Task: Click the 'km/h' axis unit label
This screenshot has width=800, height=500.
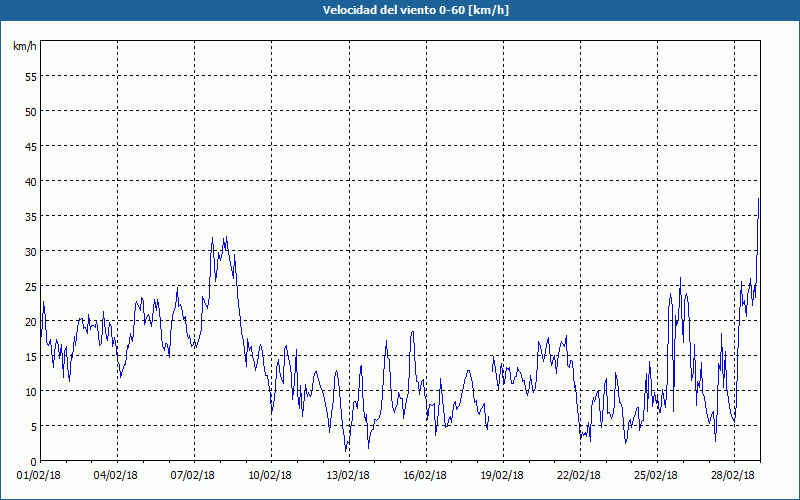Action: pos(25,46)
